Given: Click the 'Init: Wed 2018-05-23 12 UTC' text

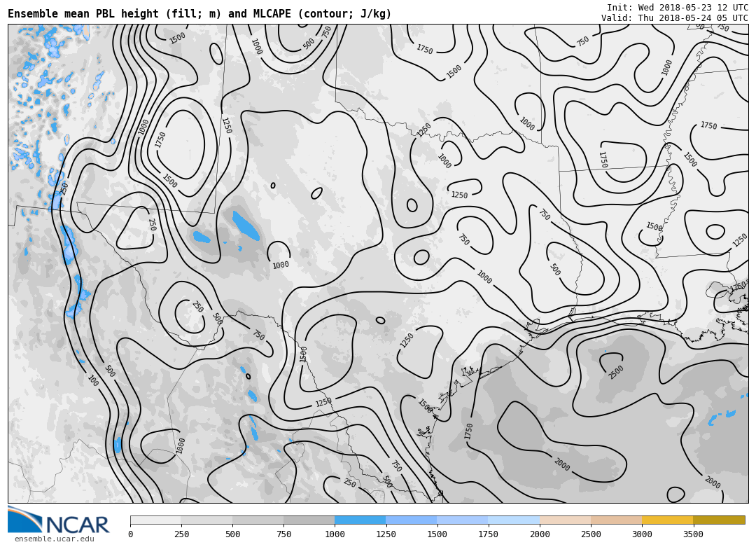Looking at the screenshot, I should (x=678, y=7).
